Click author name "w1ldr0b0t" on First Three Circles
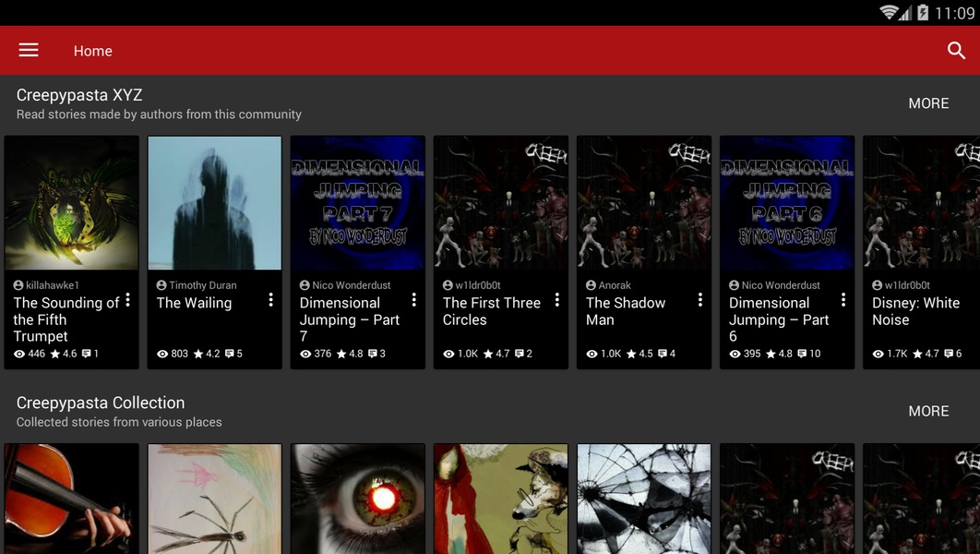This screenshot has width=980, height=554. coord(478,285)
